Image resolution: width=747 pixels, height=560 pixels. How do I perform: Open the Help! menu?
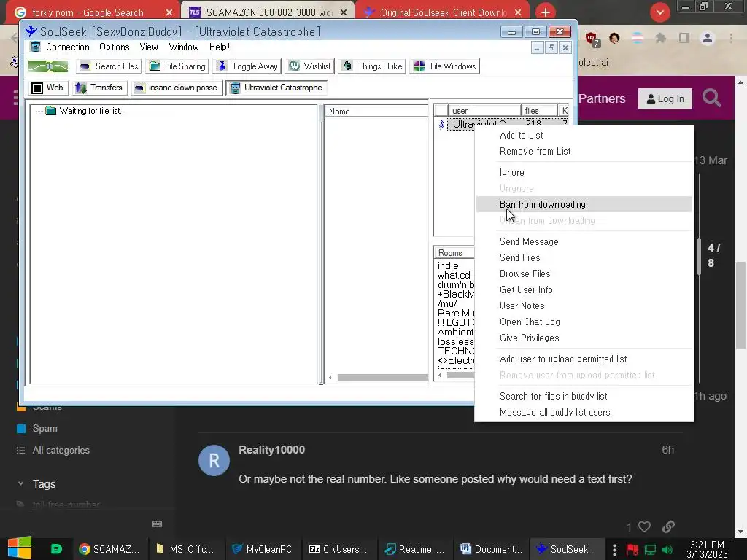219,47
